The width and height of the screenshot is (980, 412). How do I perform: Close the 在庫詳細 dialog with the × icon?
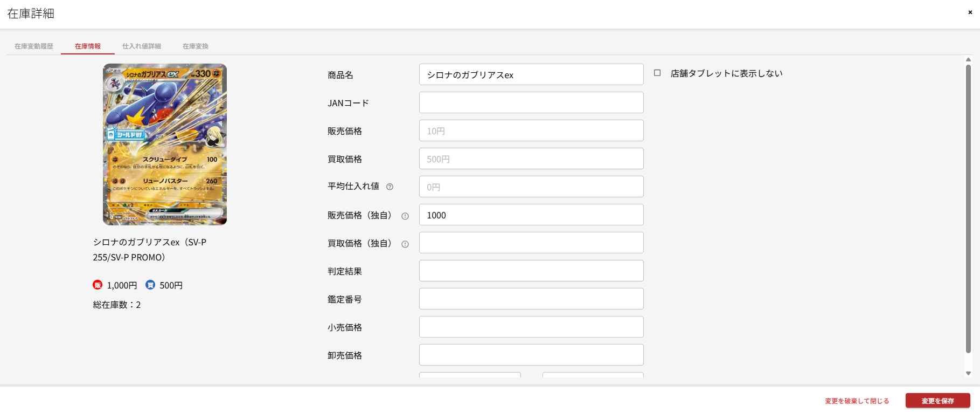click(970, 12)
